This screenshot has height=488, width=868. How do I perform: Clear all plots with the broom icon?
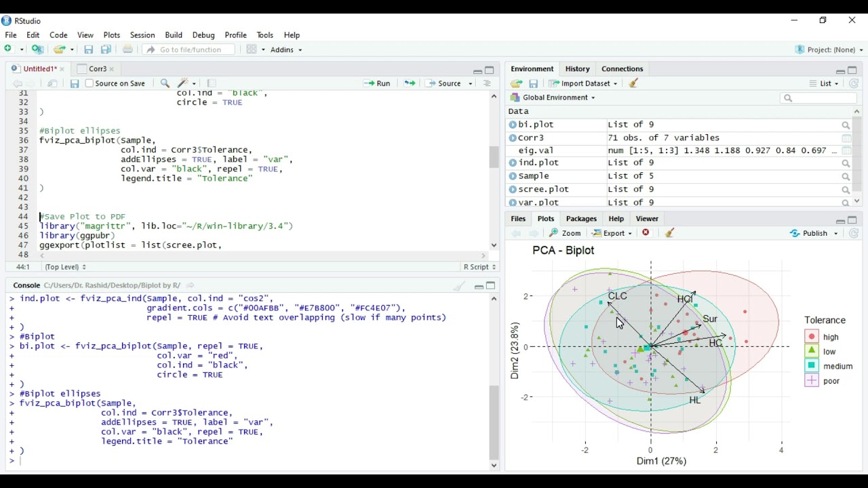coord(670,233)
